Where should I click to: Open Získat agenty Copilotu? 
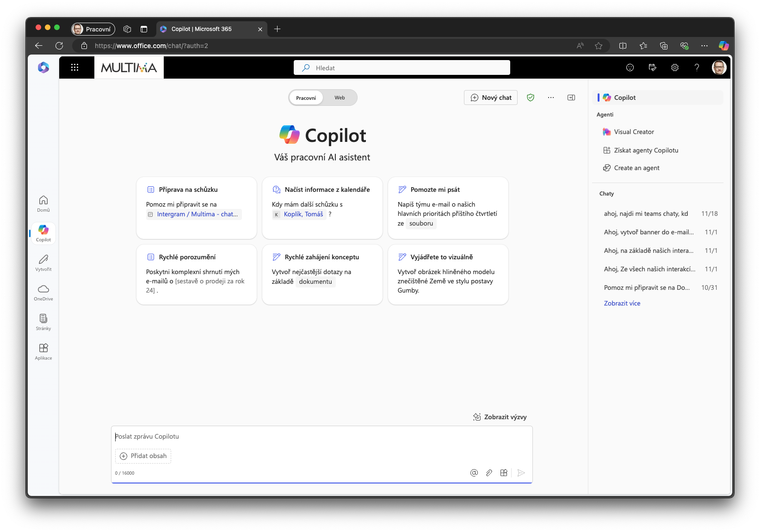[658, 150]
